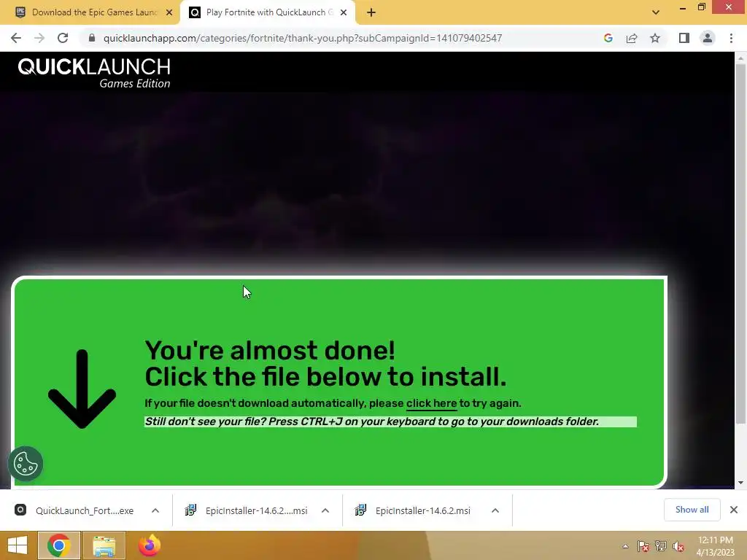The height and width of the screenshot is (560, 747).
Task: Show hidden system tray icons
Action: click(x=625, y=547)
